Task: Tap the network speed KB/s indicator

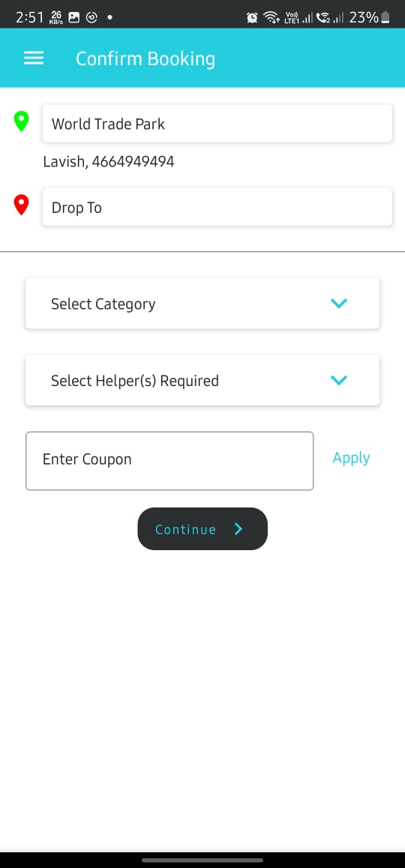Action: [x=56, y=18]
